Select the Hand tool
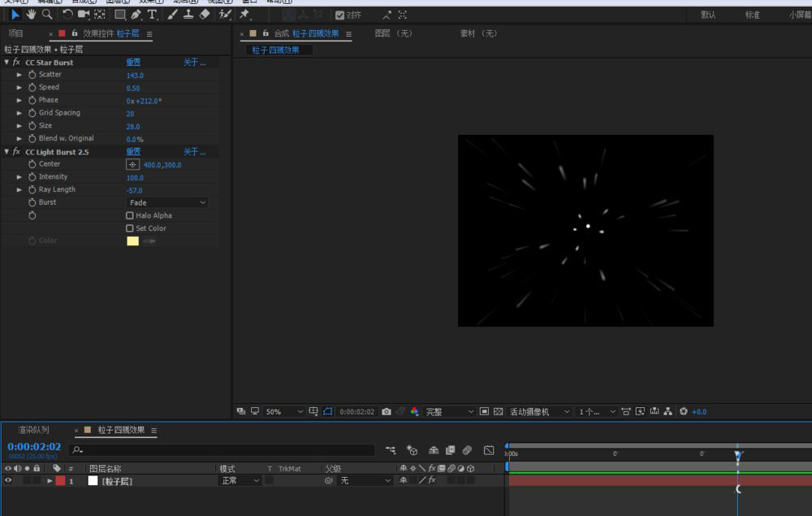 click(31, 15)
